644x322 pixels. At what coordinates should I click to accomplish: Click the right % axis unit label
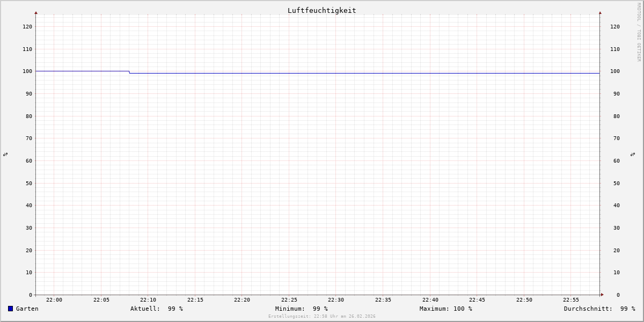633,154
